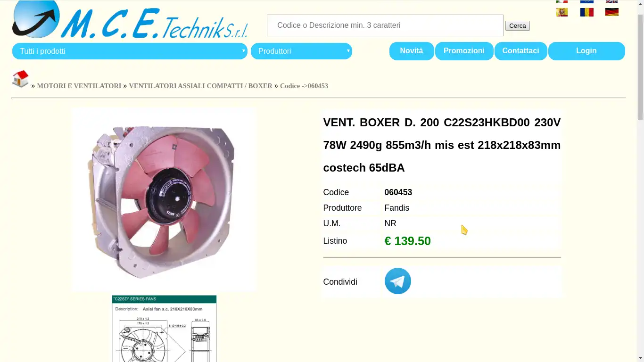This screenshot has width=644, height=362.
Task: Open VENTILATORI ASSIALI COMPATTI / BOXER breadcrumb
Action: tap(200, 86)
